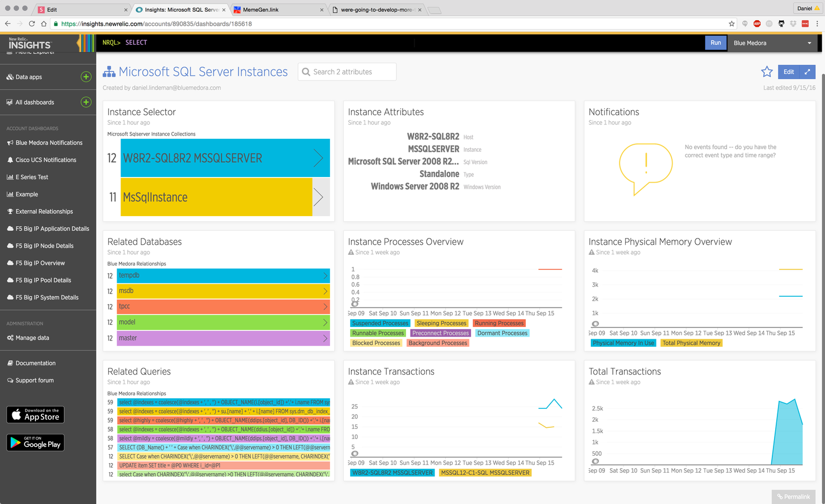
Task: Click the Support forum chat bubble icon
Action: [10, 380]
